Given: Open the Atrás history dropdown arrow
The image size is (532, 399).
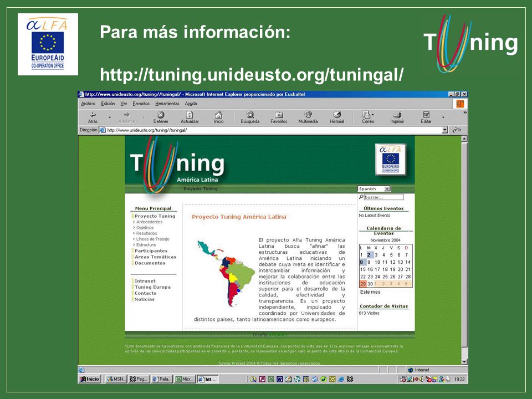Looking at the screenshot, I should pyautogui.click(x=110, y=117).
